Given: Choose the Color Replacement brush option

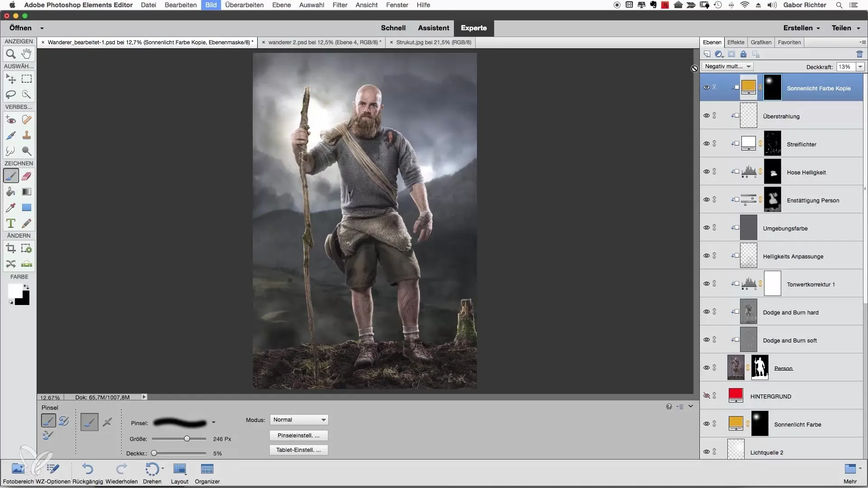Looking at the screenshot, I should (48, 435).
